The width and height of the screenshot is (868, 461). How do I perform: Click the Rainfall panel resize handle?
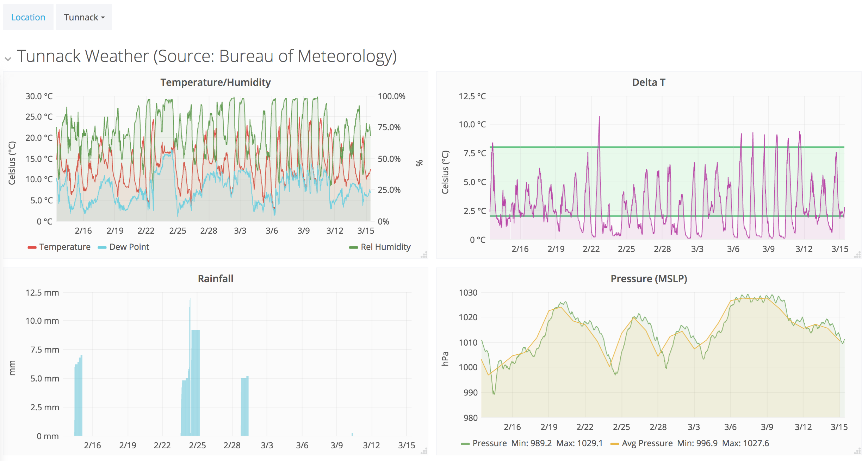(x=424, y=451)
